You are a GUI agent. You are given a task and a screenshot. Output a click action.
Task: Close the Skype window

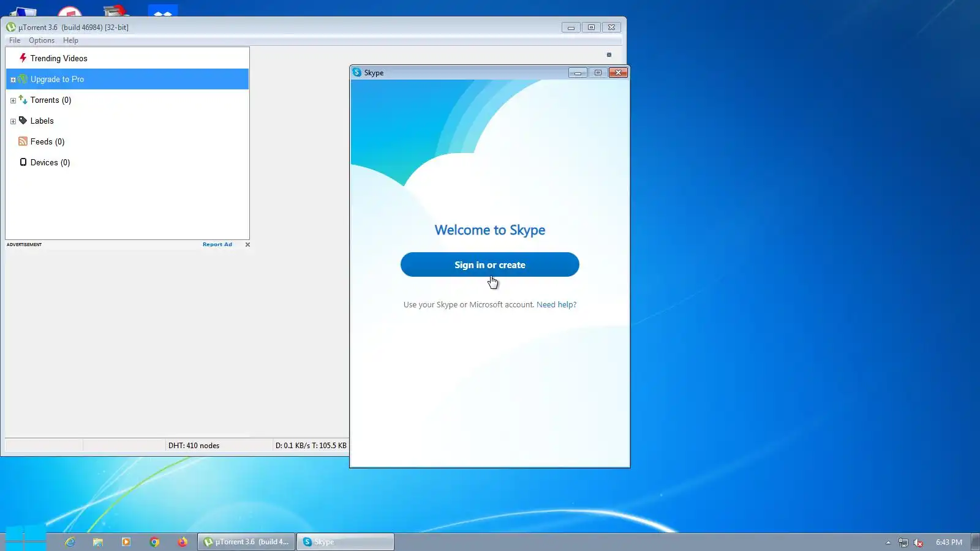click(618, 73)
